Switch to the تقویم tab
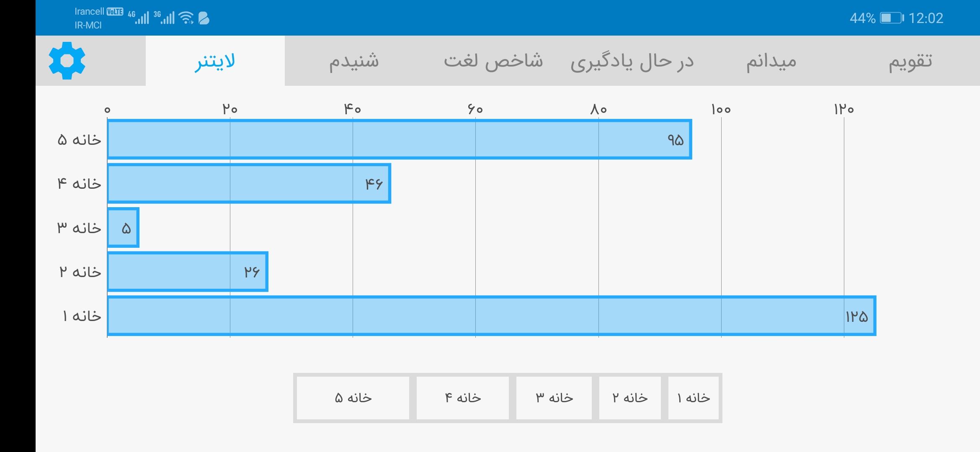This screenshot has height=452, width=980. coord(910,61)
